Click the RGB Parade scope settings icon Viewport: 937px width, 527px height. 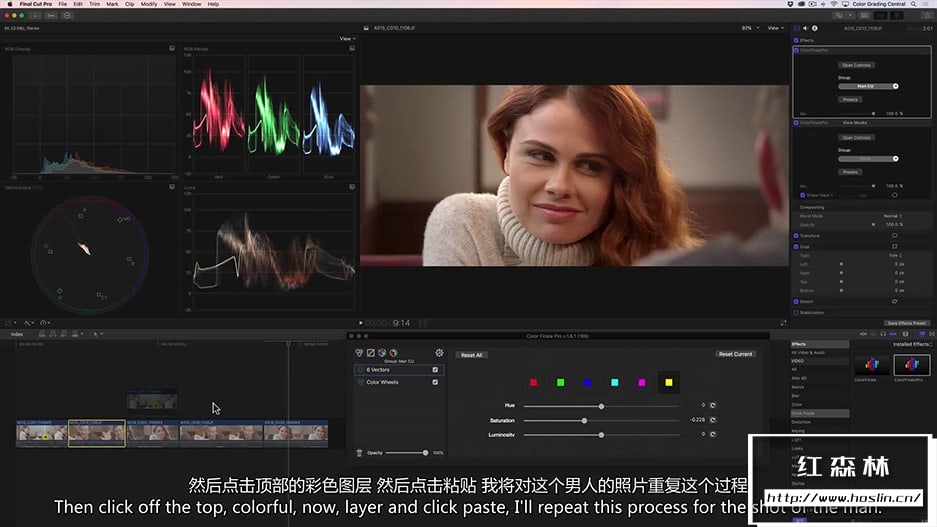click(x=352, y=48)
